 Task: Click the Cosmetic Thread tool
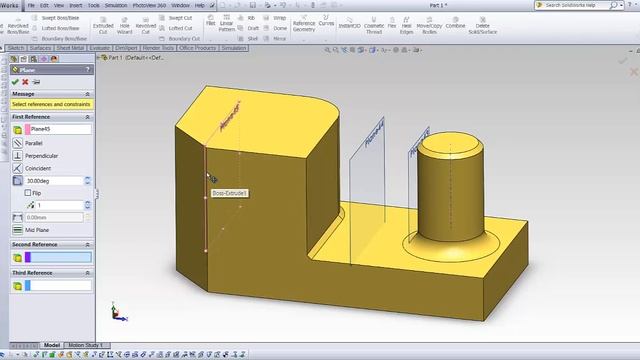374,25
